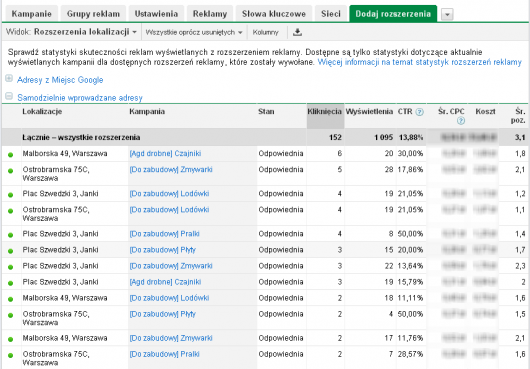Open the Wszystkie oprócz usuniętych filter dropdown

coord(194,32)
